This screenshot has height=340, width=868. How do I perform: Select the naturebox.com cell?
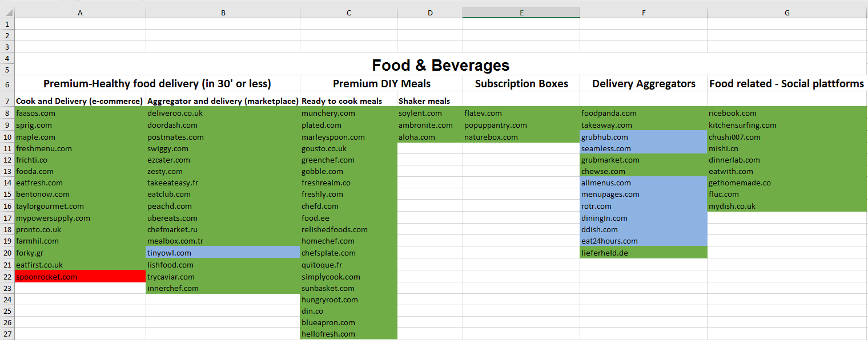click(521, 137)
